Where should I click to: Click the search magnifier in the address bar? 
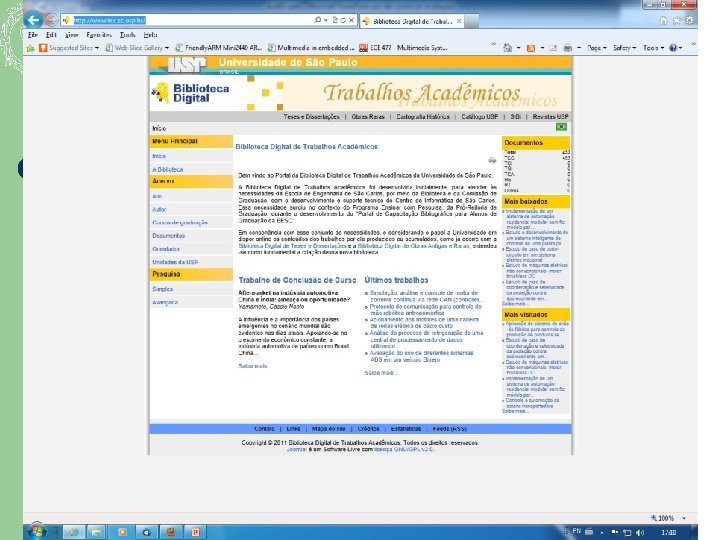coord(317,20)
